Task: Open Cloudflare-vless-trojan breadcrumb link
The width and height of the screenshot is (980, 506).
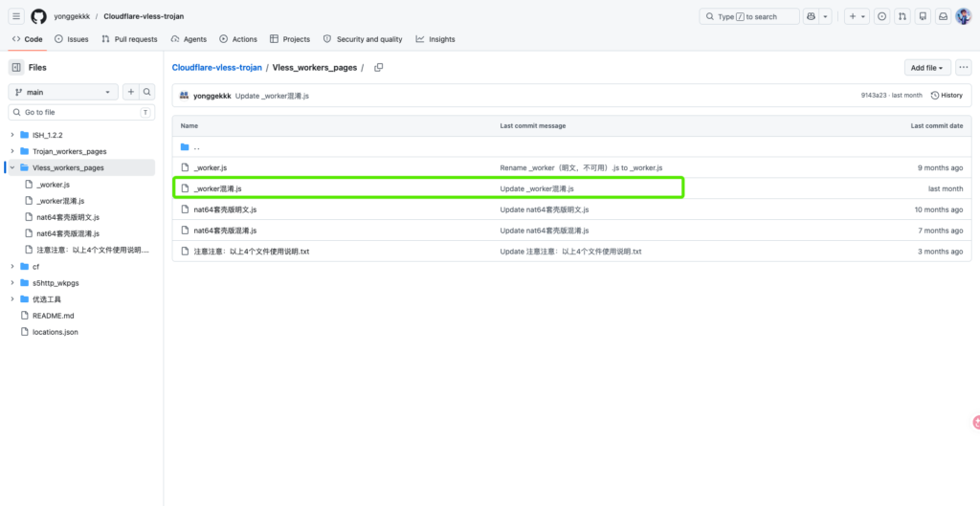Action: pos(217,68)
